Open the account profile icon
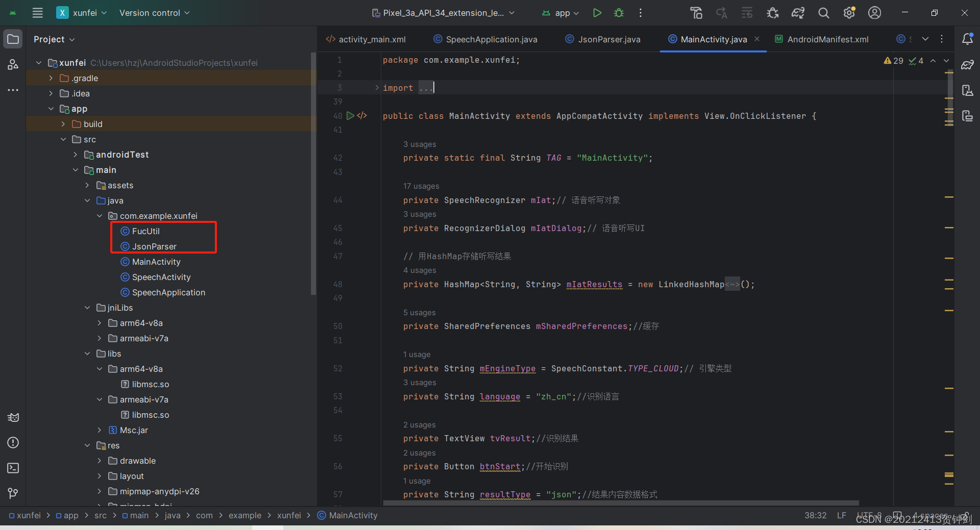The image size is (980, 530). 874,13
